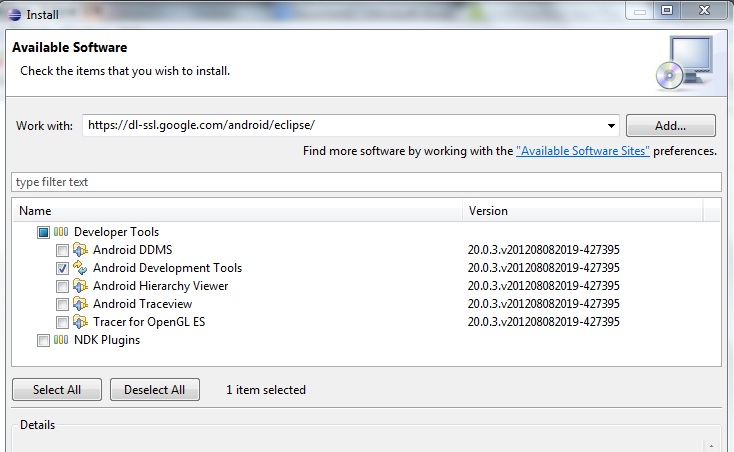The height and width of the screenshot is (452, 734).
Task: Click the version number of Android Development Tools
Action: pos(543,268)
